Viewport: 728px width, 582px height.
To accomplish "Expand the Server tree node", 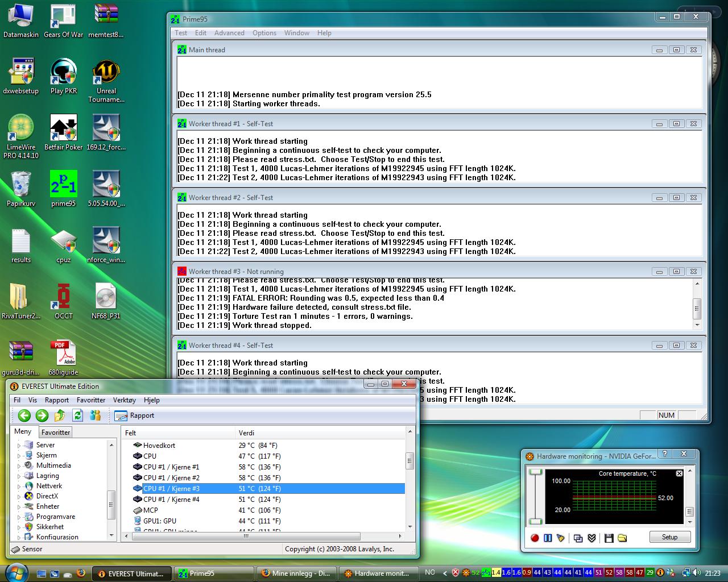I will point(19,446).
